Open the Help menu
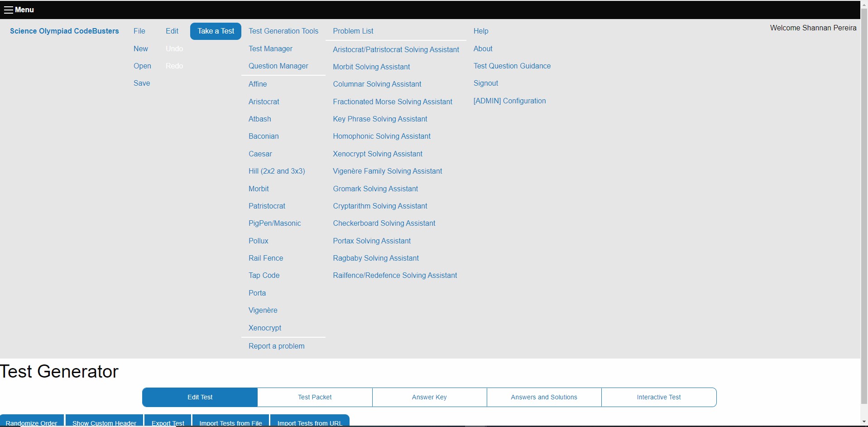The image size is (868, 427). pos(481,31)
